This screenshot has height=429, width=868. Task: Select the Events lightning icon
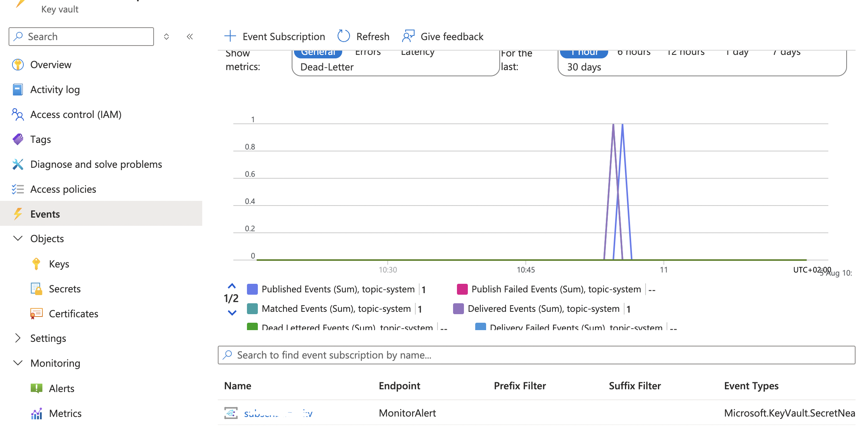(17, 214)
